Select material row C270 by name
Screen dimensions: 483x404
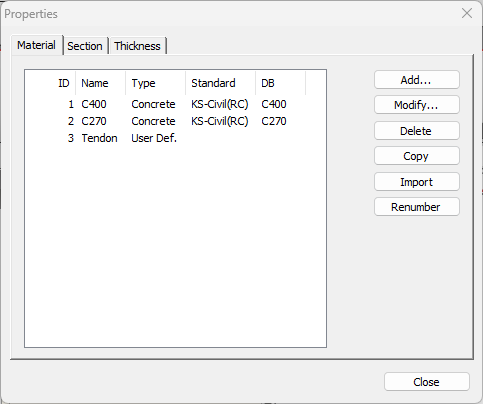(x=94, y=121)
